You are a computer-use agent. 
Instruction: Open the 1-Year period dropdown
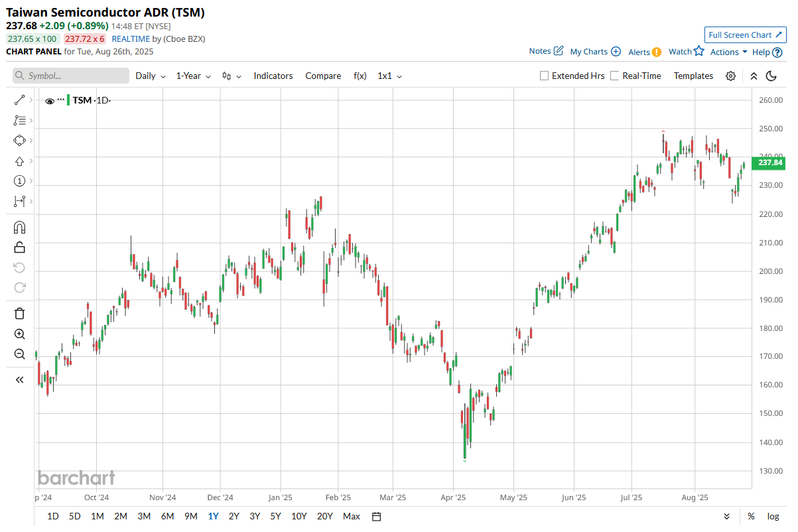tap(193, 76)
